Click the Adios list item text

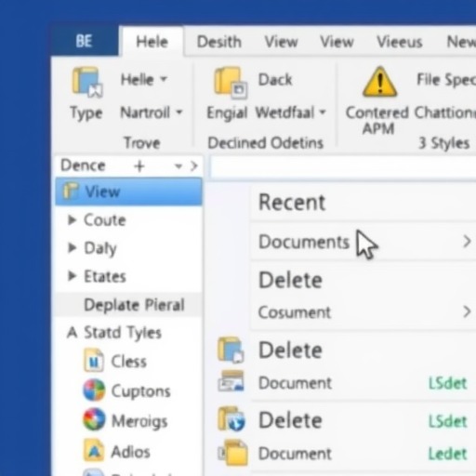point(130,452)
